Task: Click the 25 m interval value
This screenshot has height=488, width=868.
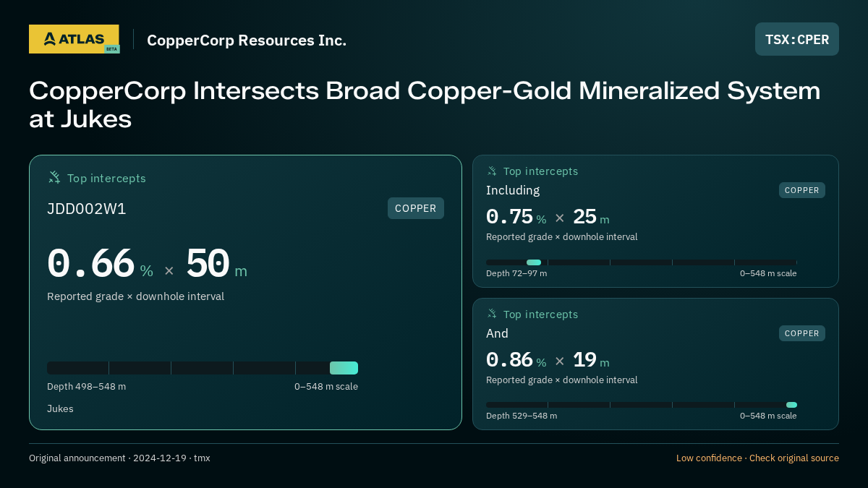Action: pos(591,217)
